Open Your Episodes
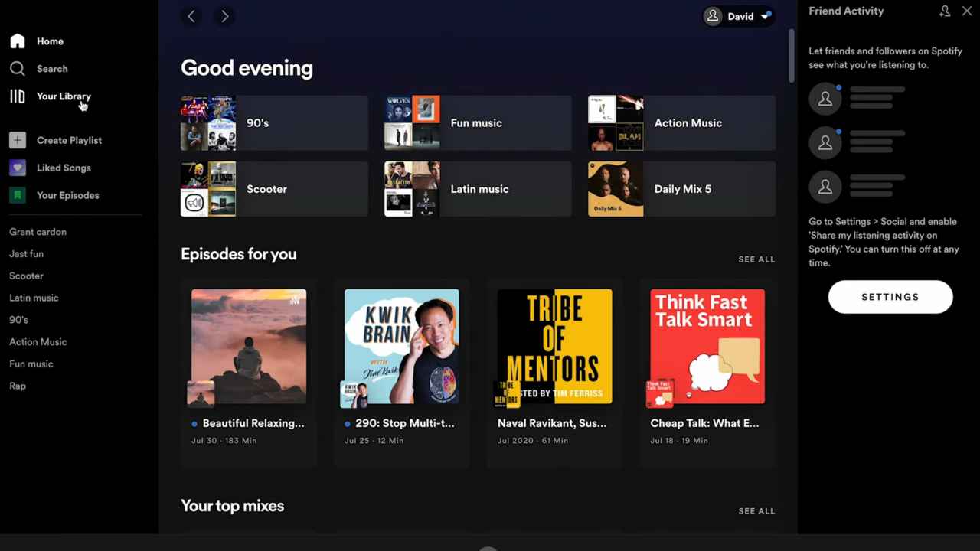980x551 pixels. pos(67,195)
